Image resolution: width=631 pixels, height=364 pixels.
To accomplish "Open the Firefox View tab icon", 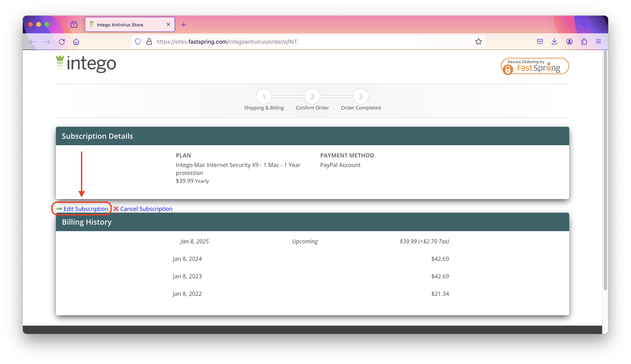I will [x=74, y=25].
